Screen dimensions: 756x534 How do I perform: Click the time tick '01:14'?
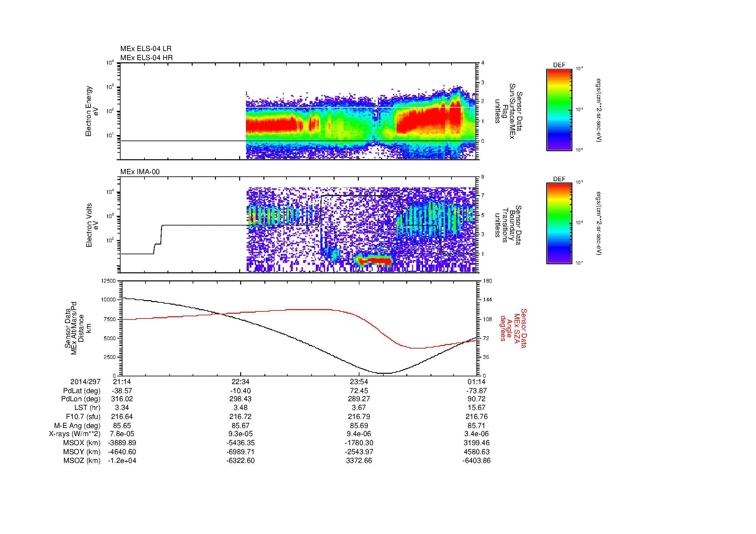click(x=476, y=382)
